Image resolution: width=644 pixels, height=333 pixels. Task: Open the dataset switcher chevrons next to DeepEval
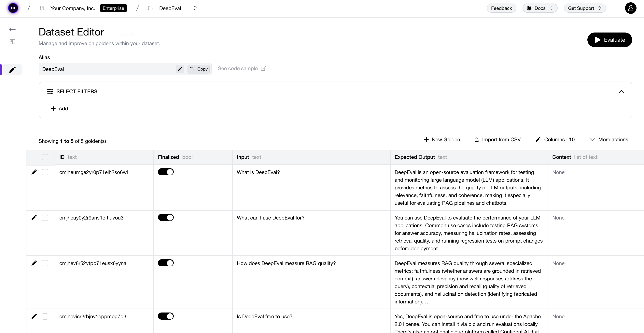pos(195,8)
